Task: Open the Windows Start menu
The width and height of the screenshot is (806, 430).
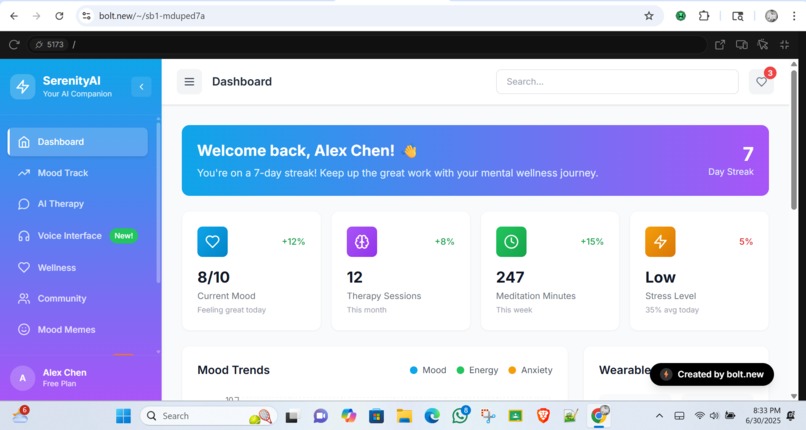Action: 123,416
